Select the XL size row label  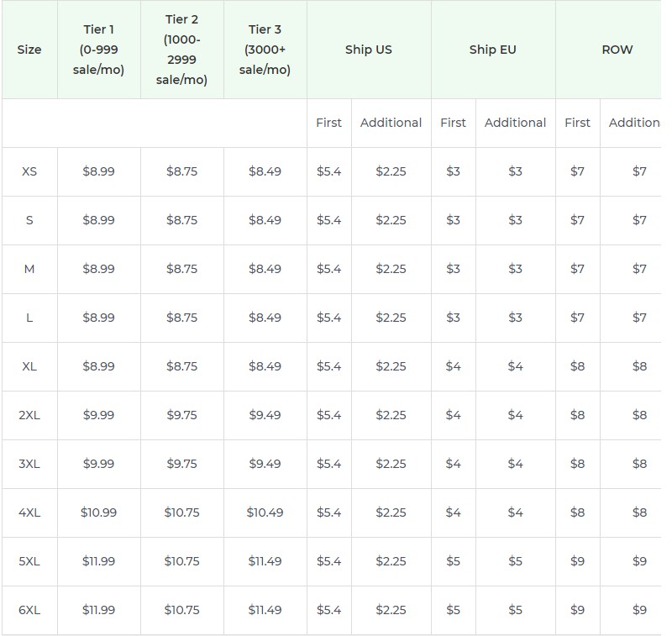point(29,367)
